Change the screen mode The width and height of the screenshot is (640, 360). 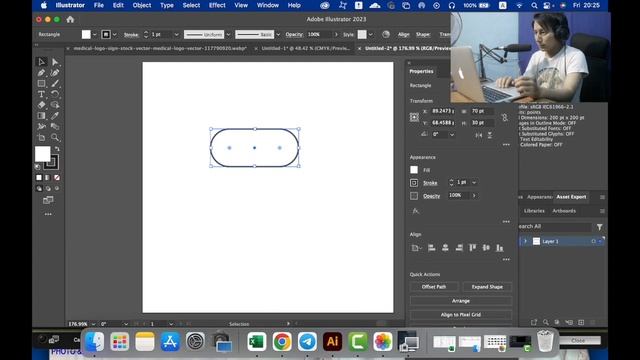pyautogui.click(x=48, y=200)
